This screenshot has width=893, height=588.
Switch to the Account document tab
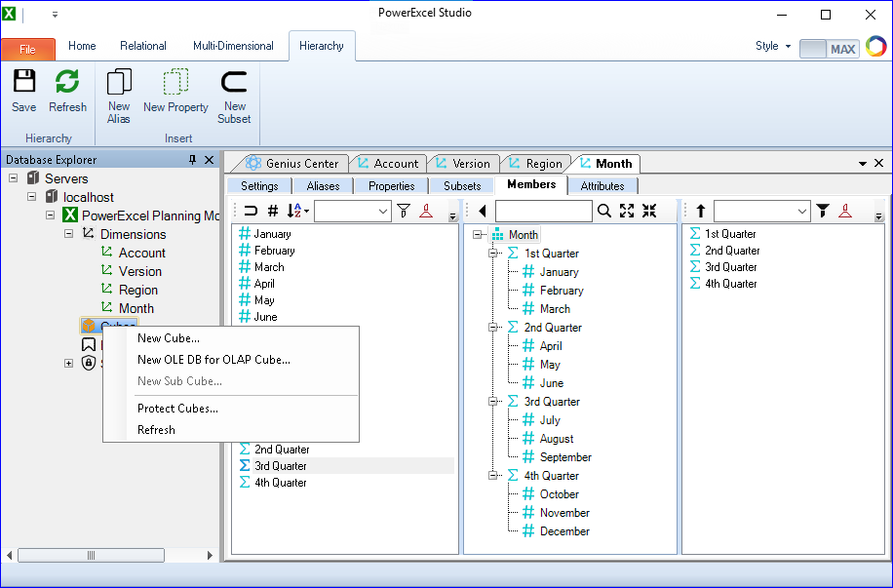pyautogui.click(x=388, y=164)
